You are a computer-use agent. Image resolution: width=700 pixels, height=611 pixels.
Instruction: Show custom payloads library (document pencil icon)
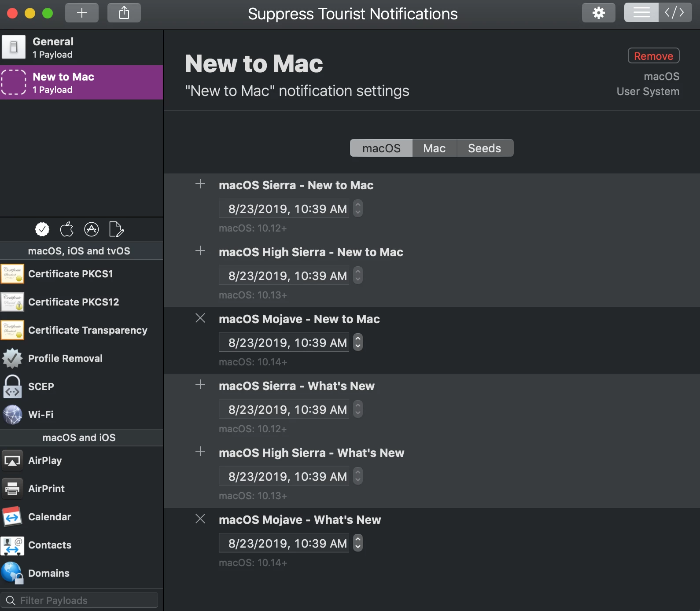[116, 229]
